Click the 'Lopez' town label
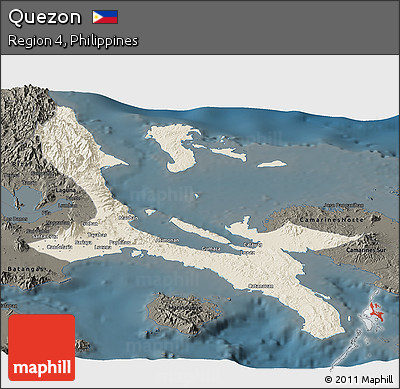The width and height of the screenshot is (400, 389). (248, 252)
